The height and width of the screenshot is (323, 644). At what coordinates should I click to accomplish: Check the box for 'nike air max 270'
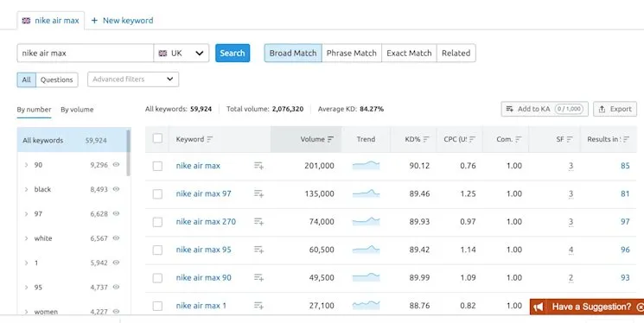(x=157, y=222)
